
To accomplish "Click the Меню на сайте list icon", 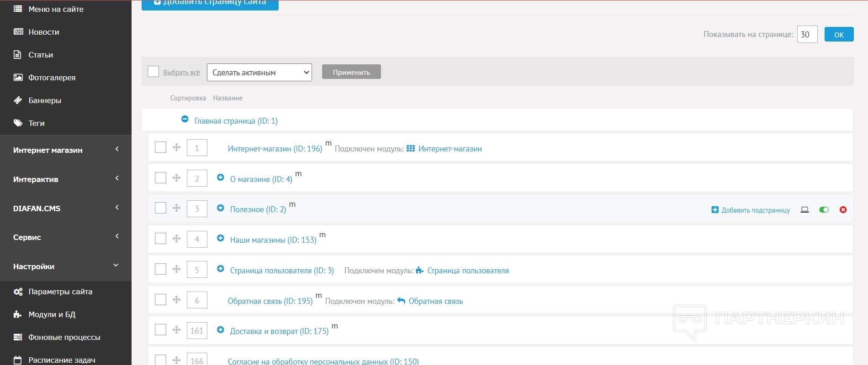I will [18, 9].
